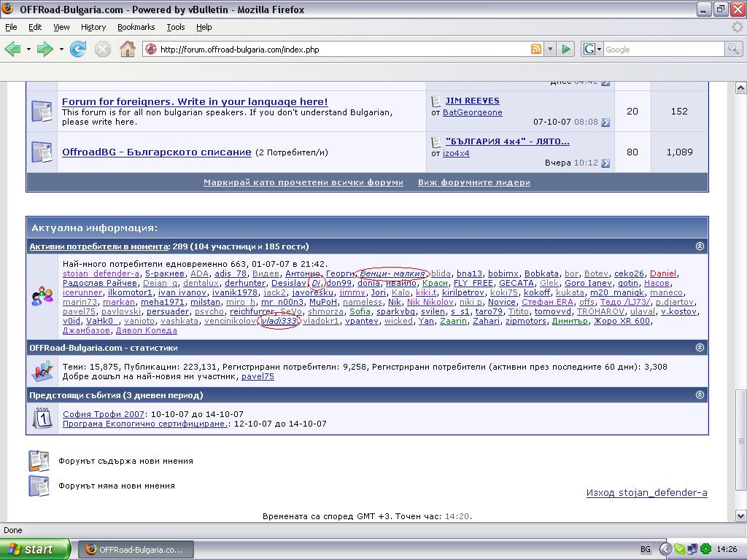Viewport: 747px width, 560px height.
Task: Click the foreigners forum status icon
Action: [42, 111]
